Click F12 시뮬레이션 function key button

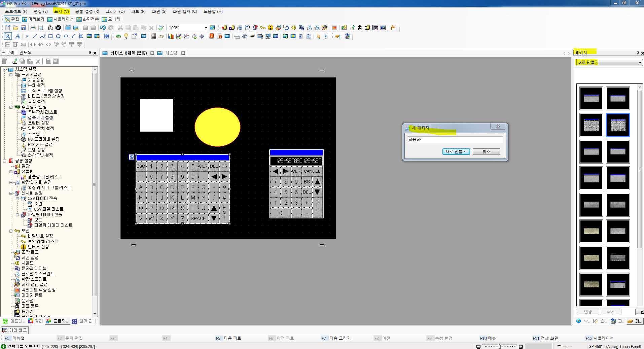click(x=600, y=338)
